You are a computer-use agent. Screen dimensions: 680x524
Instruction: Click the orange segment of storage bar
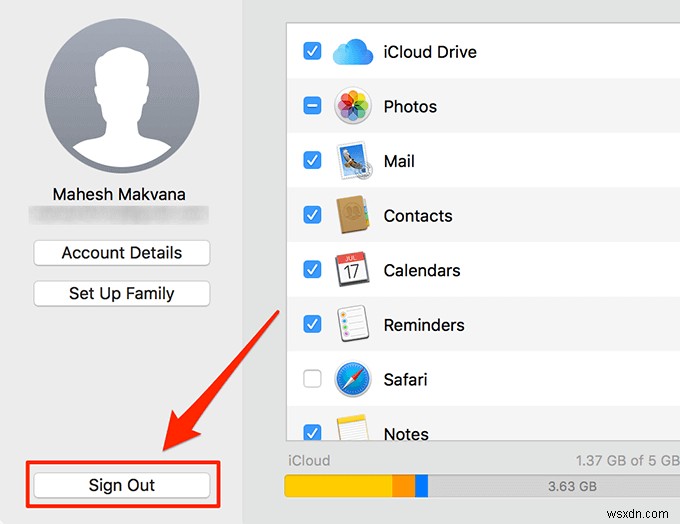pyautogui.click(x=404, y=486)
